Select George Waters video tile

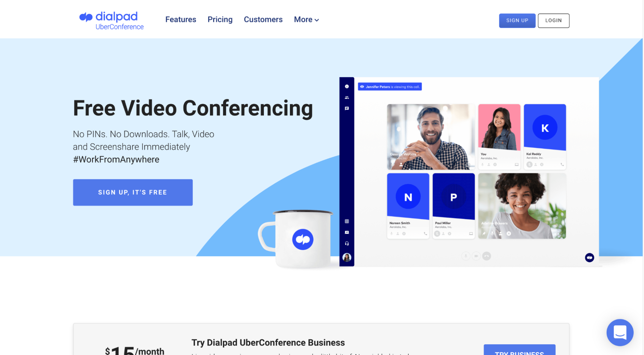pos(430,137)
